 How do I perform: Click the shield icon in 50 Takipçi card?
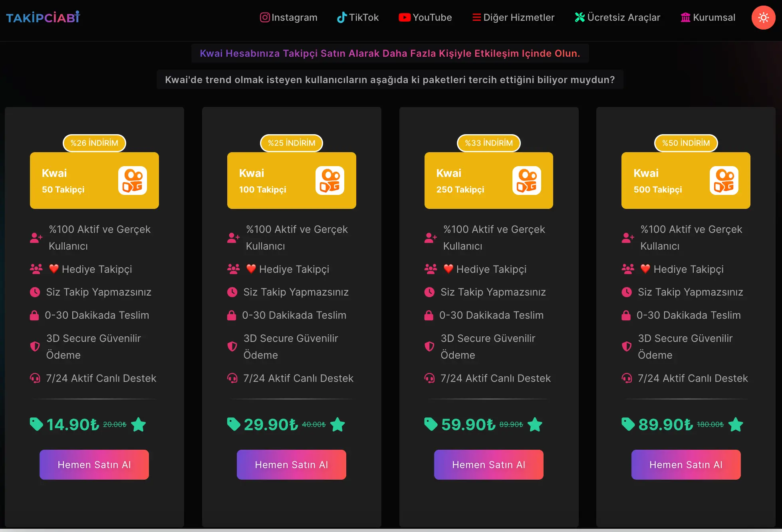(35, 346)
